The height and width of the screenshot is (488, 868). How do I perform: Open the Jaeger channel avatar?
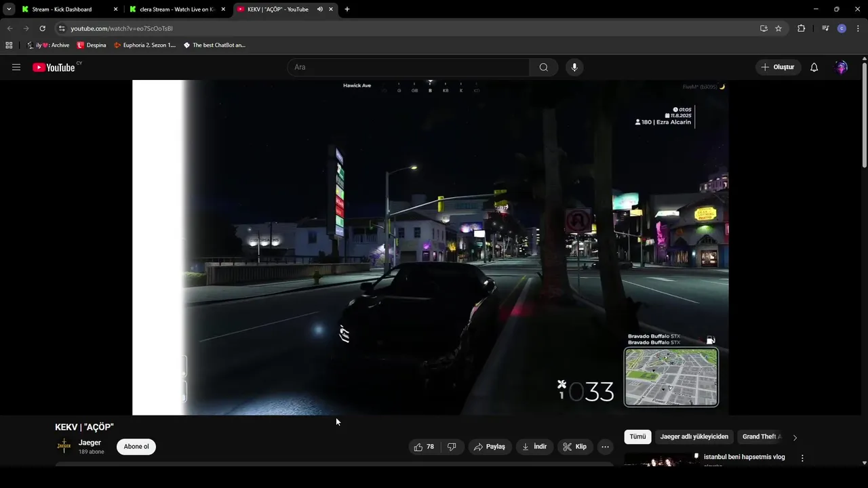click(64, 446)
